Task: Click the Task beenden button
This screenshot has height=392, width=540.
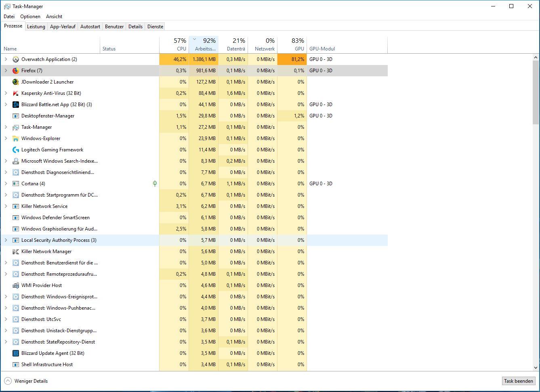Action: coord(519,381)
